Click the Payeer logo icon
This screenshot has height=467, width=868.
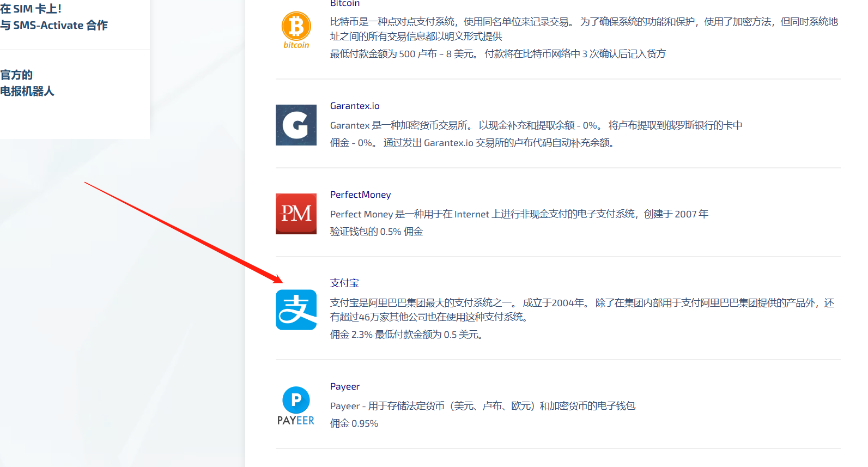coord(296,406)
